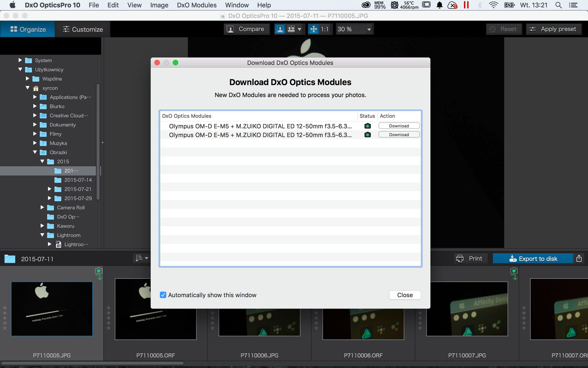Click the Lightroom catalog file icon in tree
588x368 pixels.
pyautogui.click(x=58, y=244)
